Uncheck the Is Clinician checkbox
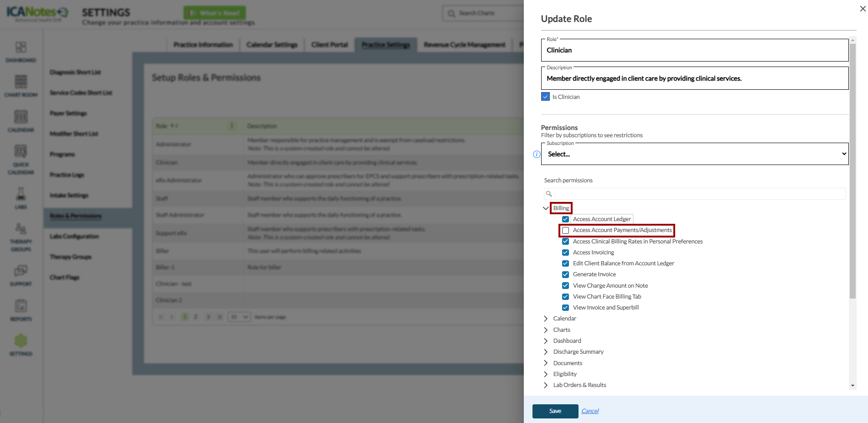The image size is (868, 423). point(545,97)
